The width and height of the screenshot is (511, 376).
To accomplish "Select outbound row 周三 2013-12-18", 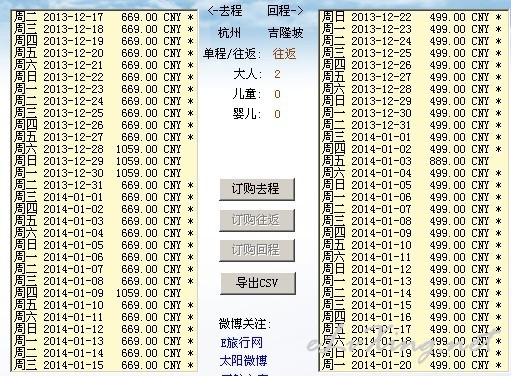I will [104, 29].
